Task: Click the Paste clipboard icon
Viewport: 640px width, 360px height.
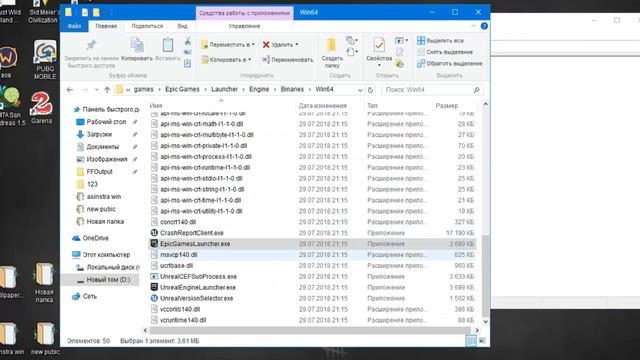Action: pyautogui.click(x=168, y=45)
